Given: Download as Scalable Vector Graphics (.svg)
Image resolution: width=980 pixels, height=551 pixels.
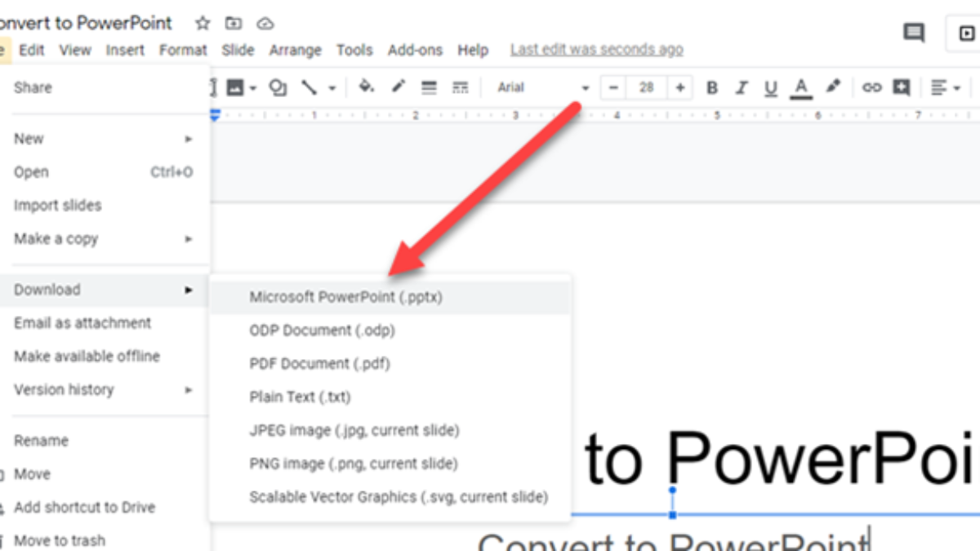Looking at the screenshot, I should click(390, 497).
